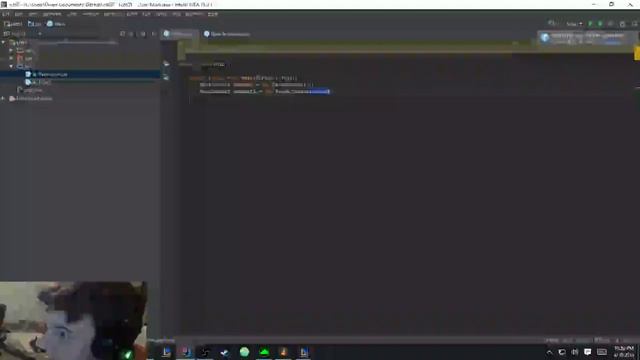Expand the External Libraries node
This screenshot has height=360, width=640.
[x=3, y=98]
